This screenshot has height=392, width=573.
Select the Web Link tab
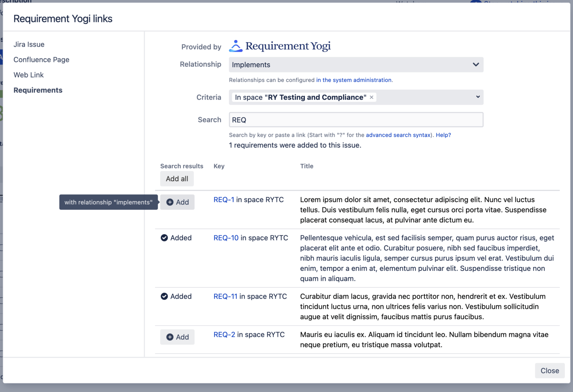click(x=28, y=75)
